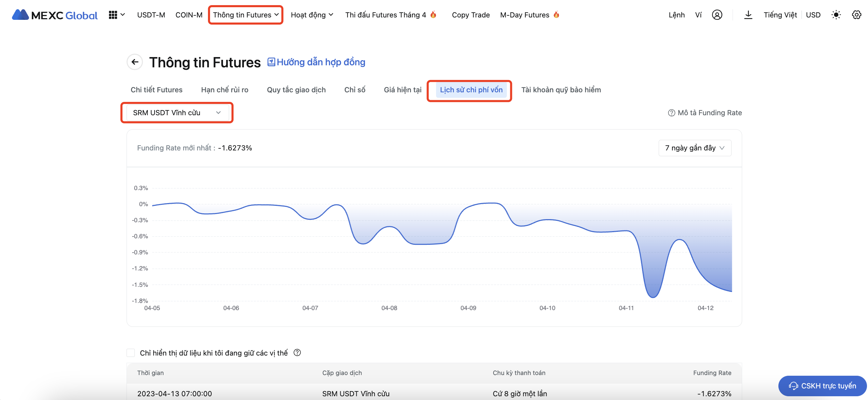Viewport: 868px width, 400px height.
Task: Open the apps grid menu icon
Action: [113, 15]
